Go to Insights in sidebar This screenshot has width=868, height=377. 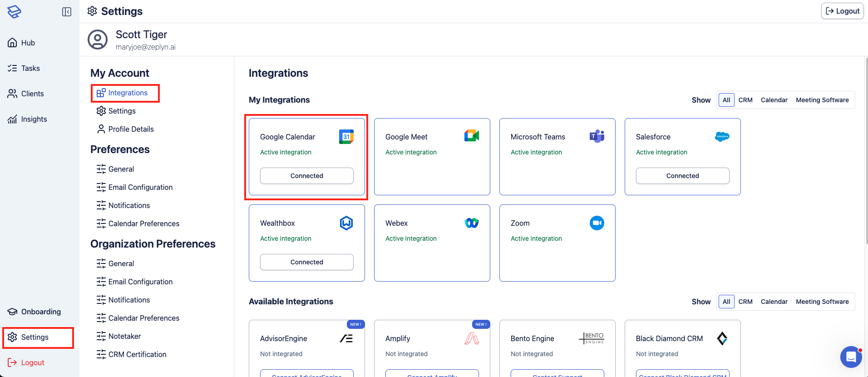pos(34,119)
